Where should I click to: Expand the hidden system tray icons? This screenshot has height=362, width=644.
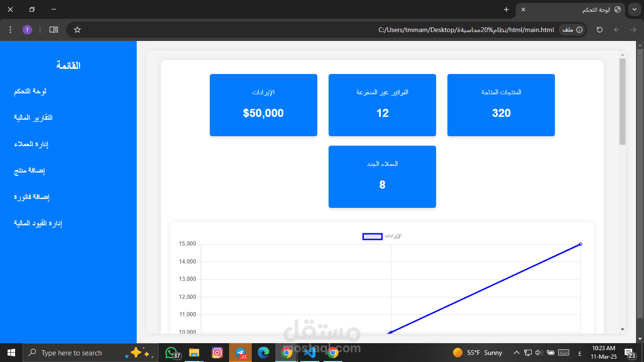tap(517, 353)
